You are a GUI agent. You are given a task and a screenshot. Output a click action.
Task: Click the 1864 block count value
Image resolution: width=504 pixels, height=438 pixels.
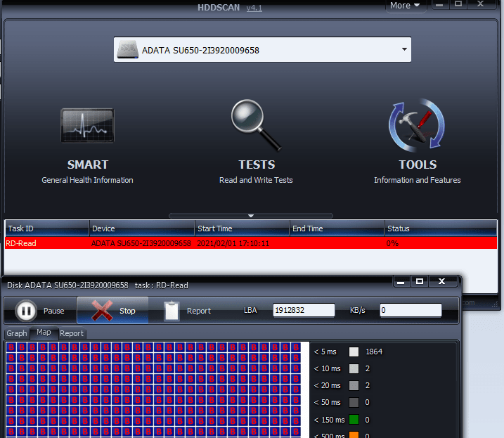374,352
